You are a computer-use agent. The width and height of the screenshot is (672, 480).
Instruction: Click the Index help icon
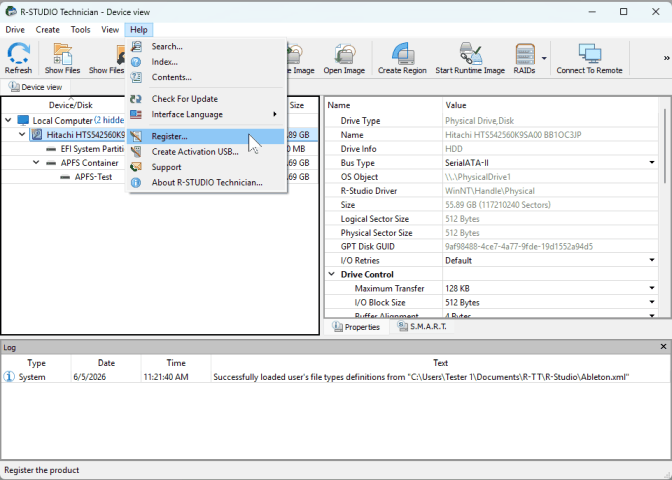coord(136,62)
